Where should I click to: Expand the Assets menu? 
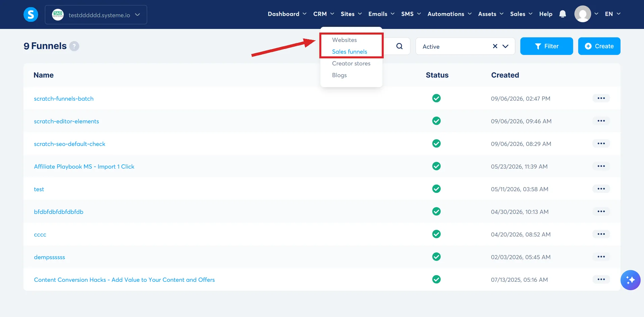(x=491, y=14)
